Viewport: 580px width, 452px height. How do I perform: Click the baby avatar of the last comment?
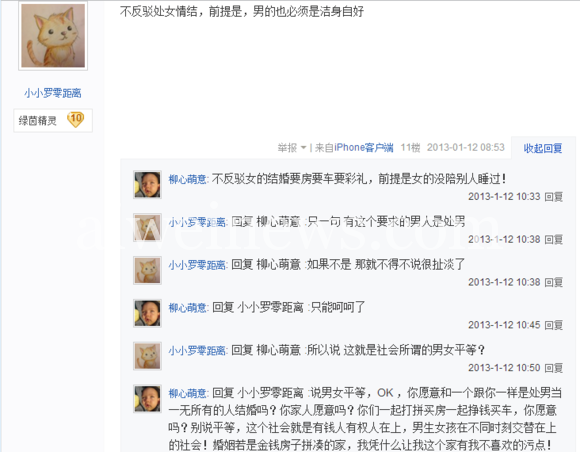click(147, 399)
